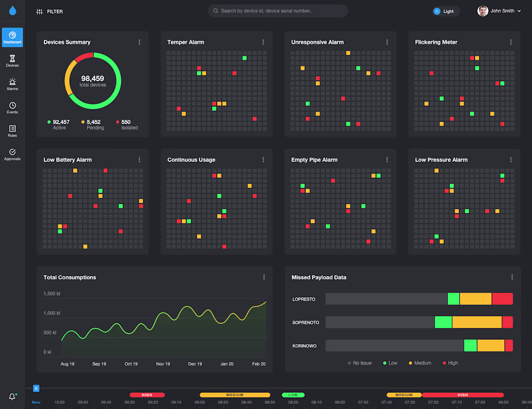This screenshot has width=532, height=409.
Task: Open Rules in the sidebar
Action: (x=13, y=131)
